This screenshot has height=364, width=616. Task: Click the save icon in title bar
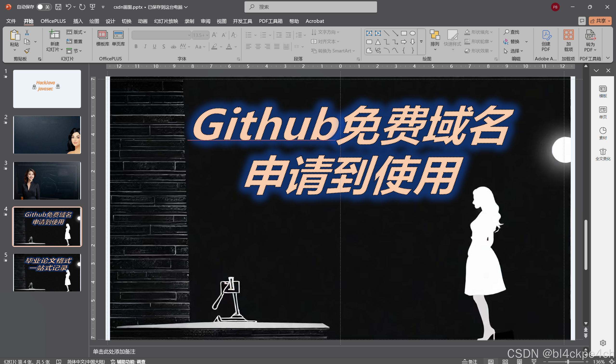[58, 7]
